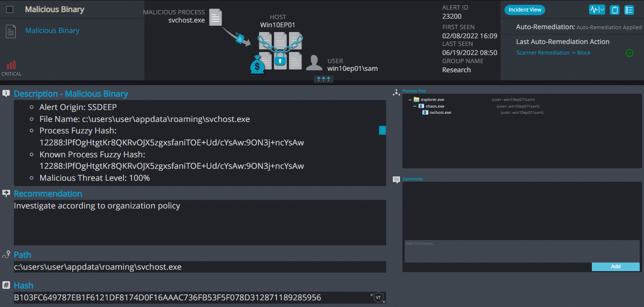Image resolution: width=644 pixels, height=307 pixels.
Task: Click the Process Tree node icon
Action: pos(396,92)
